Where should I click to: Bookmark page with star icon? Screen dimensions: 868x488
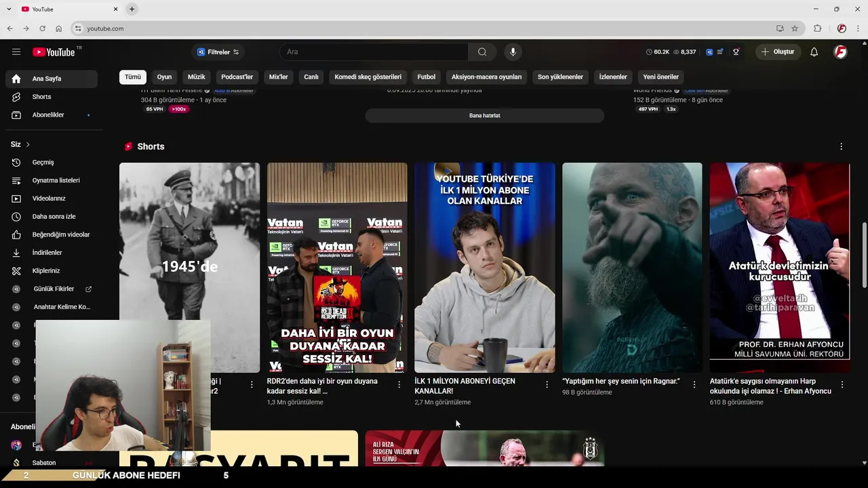point(795,28)
